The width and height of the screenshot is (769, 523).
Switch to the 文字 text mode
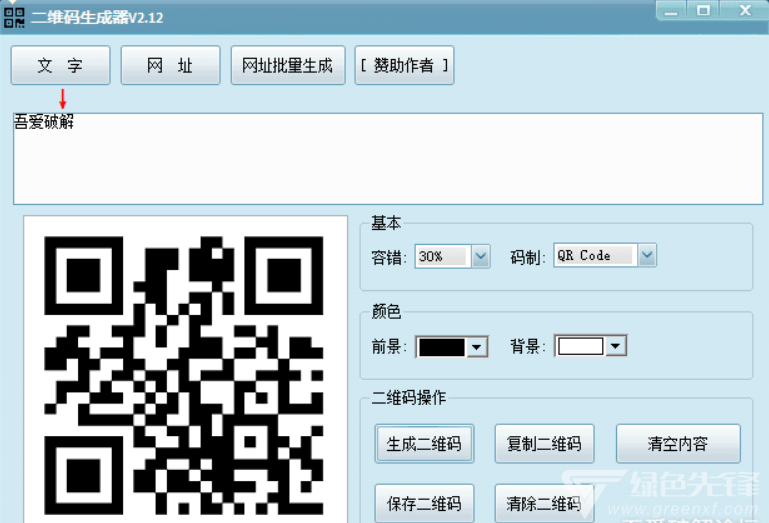[60, 65]
